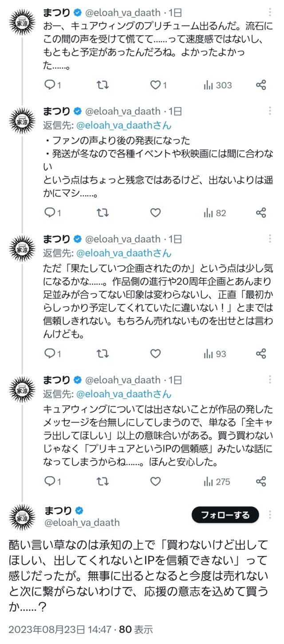Screen dimensions: 284x644
Task: Retweet the tweet with 93 views
Action: click(x=103, y=354)
